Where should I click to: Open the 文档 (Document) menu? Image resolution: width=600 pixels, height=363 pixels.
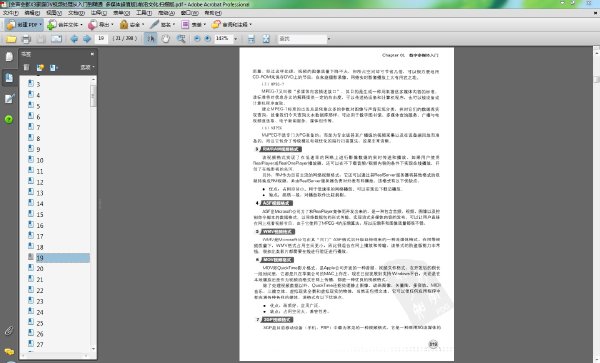click(76, 13)
